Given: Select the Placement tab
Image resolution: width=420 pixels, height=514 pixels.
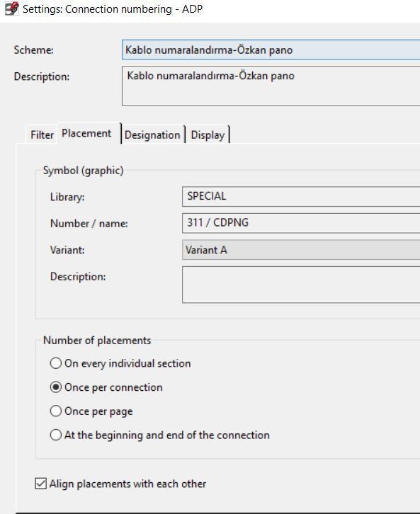Looking at the screenshot, I should click(x=86, y=133).
